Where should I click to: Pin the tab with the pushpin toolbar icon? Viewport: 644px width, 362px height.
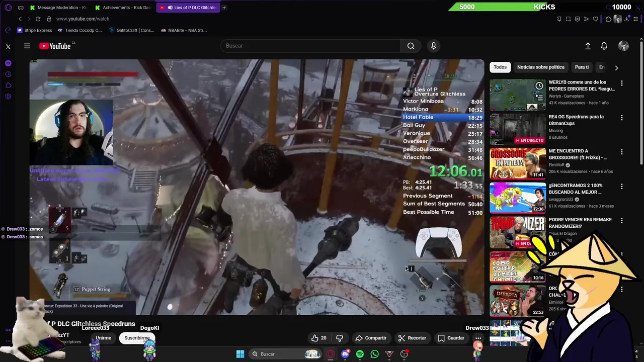point(559,19)
